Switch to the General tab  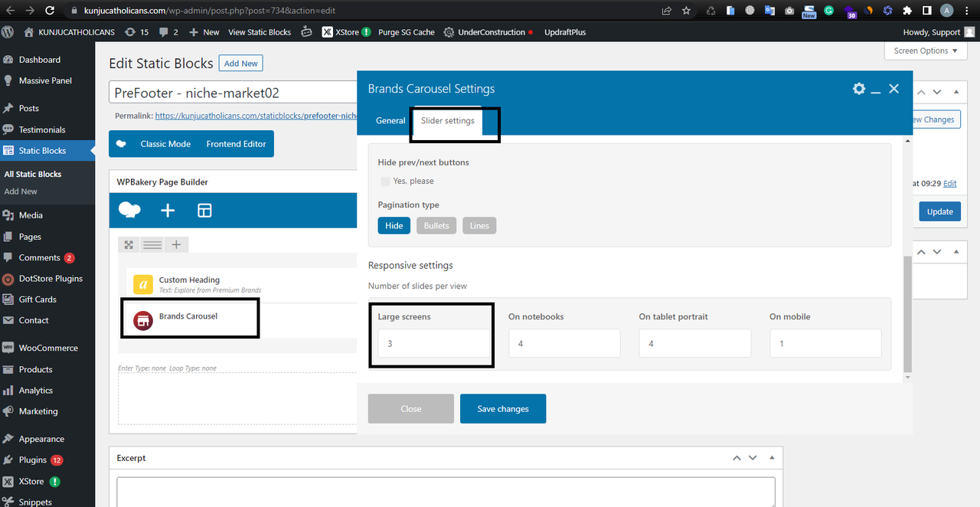point(390,121)
